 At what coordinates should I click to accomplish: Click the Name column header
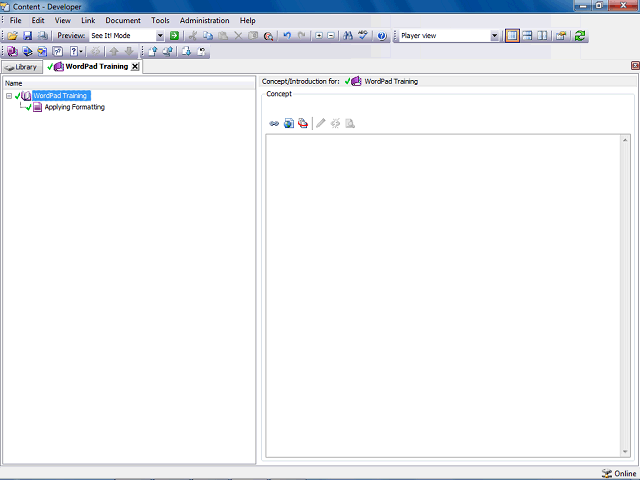coord(129,83)
